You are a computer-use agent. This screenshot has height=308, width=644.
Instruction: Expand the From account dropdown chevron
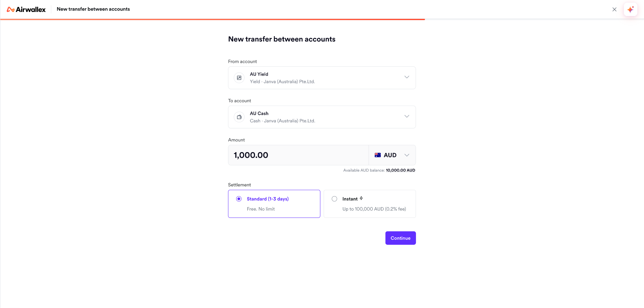407,77
